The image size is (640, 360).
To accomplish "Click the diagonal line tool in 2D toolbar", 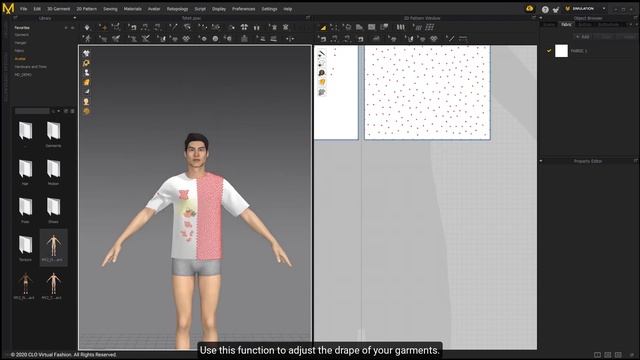I will [x=450, y=38].
